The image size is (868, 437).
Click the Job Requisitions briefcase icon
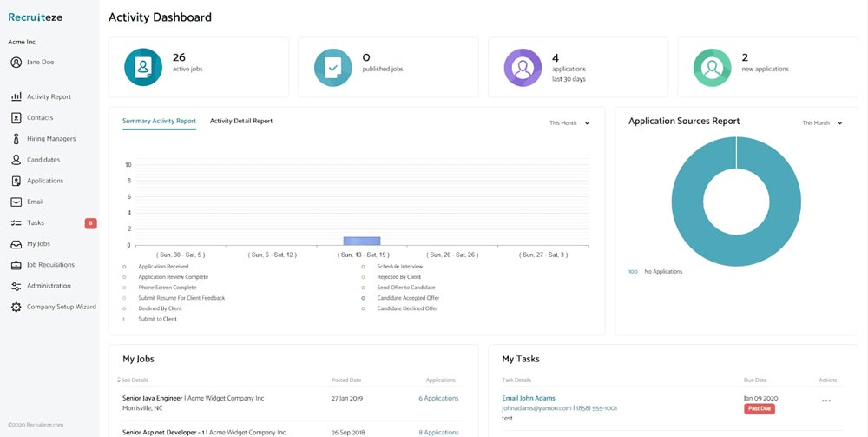[x=16, y=265]
